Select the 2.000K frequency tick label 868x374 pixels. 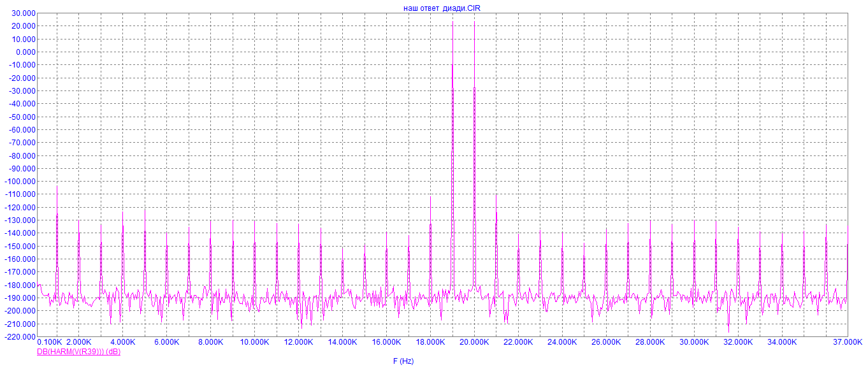[79, 343]
